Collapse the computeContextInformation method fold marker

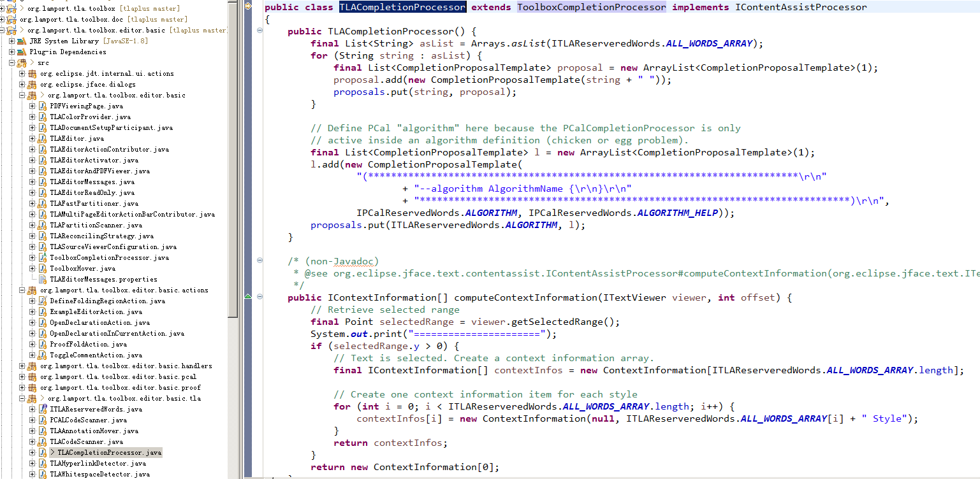260,297
